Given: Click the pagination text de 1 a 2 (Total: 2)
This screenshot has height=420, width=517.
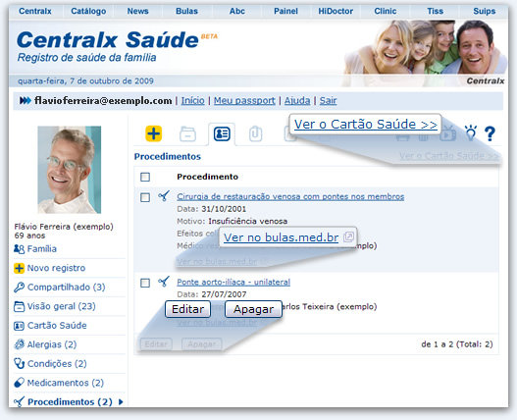Looking at the screenshot, I should pos(457,344).
